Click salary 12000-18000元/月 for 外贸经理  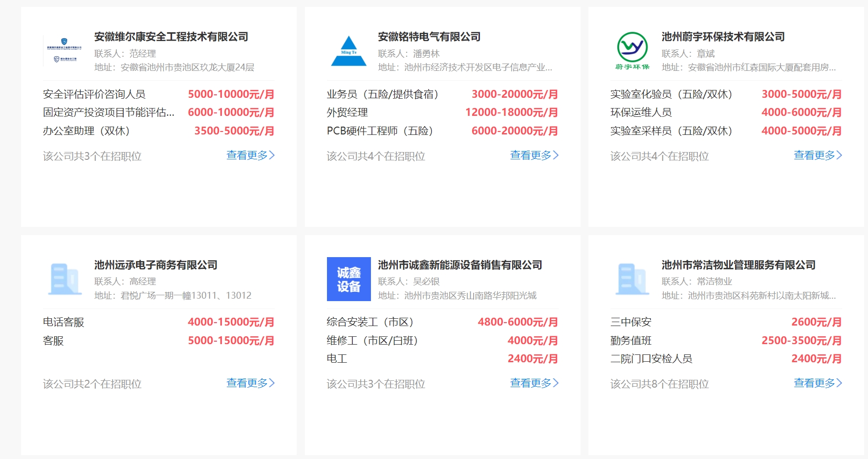coord(512,112)
